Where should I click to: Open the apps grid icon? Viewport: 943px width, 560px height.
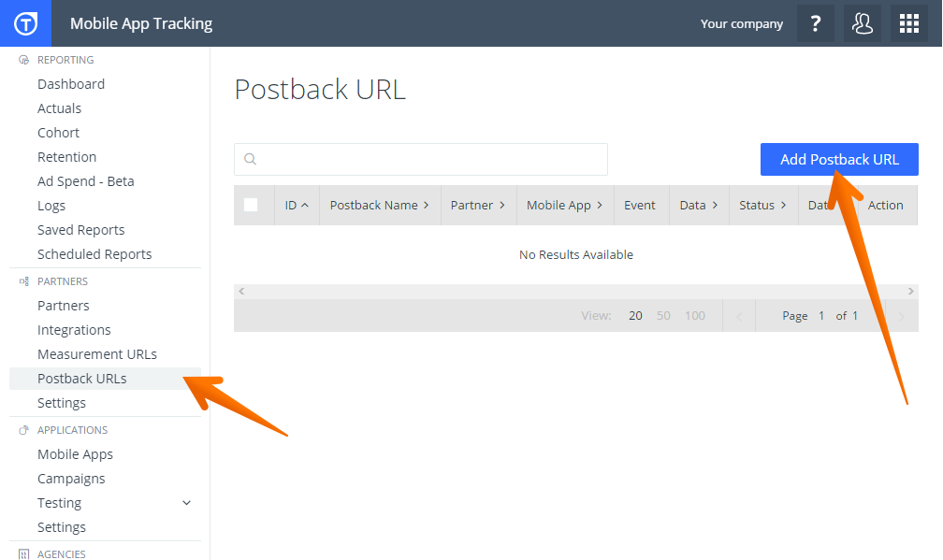[908, 23]
